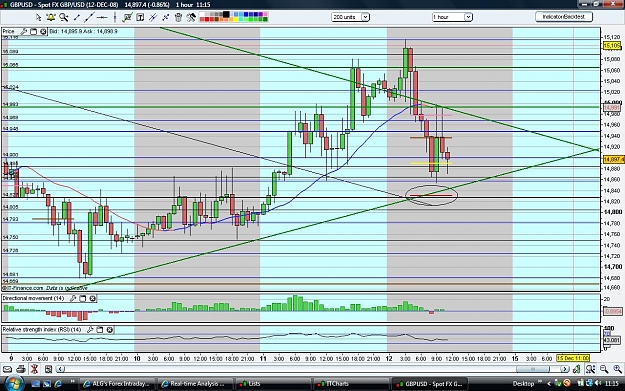Screen dimensions: 625x391
Task: Select the short line segment drawing tool
Action: coord(77,17)
